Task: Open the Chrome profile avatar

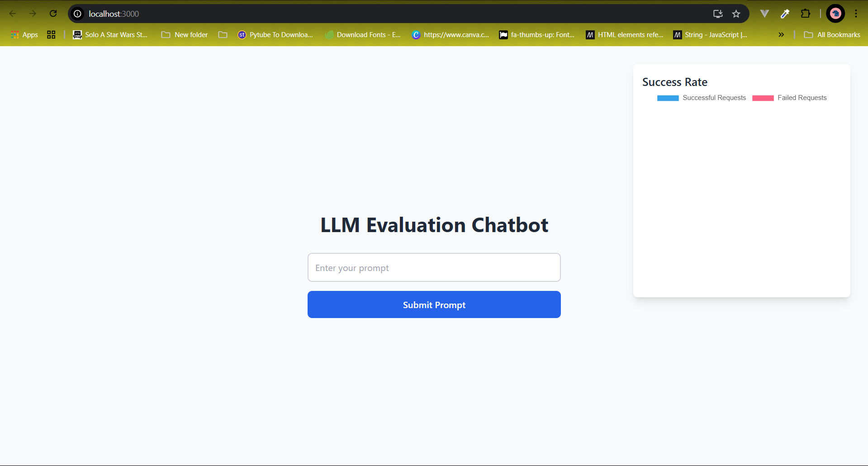Action: click(x=835, y=14)
